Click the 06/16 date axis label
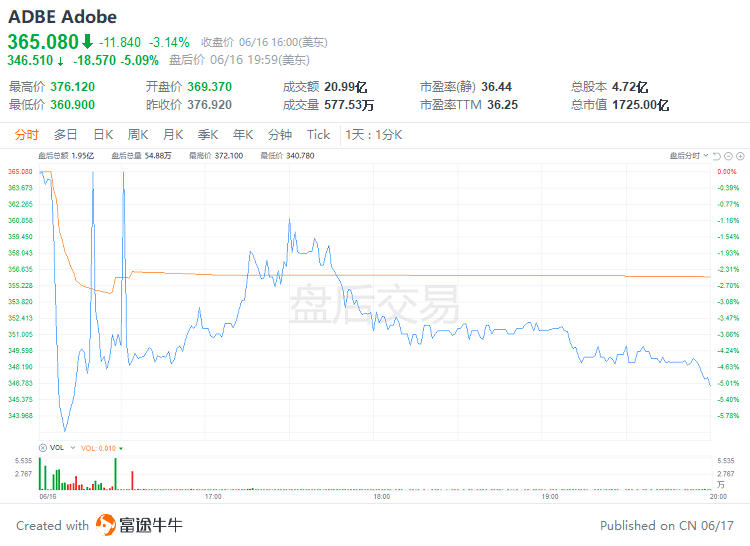This screenshot has height=546, width=750. pos(48,497)
